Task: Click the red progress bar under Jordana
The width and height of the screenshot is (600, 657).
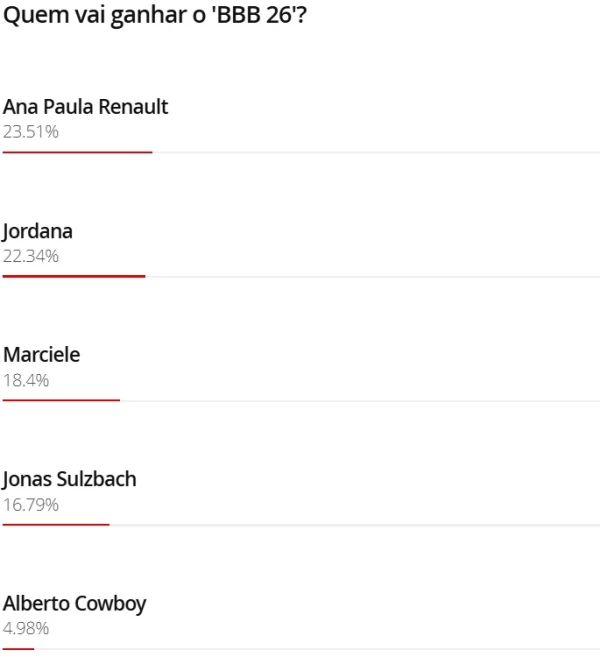Action: click(74, 276)
